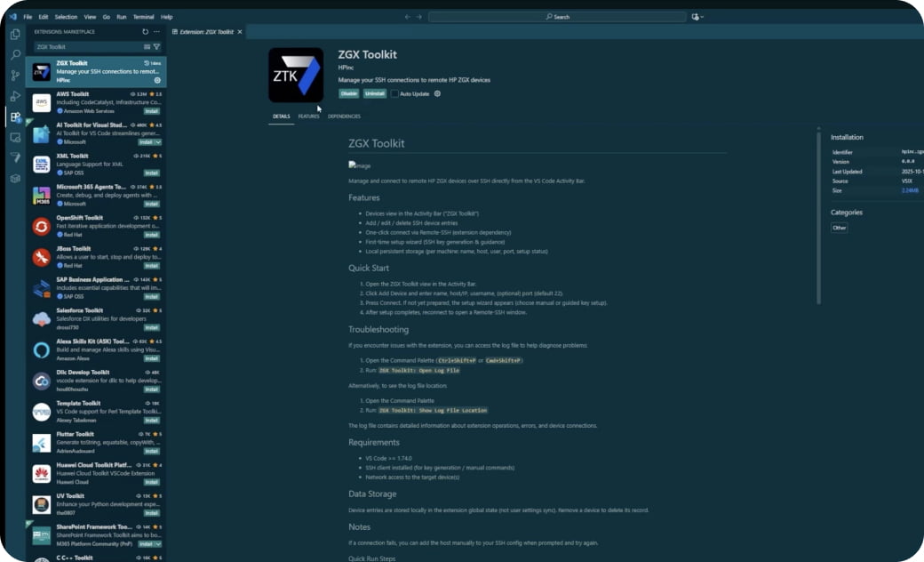Image resolution: width=924 pixels, height=562 pixels.
Task: Go forward with the title bar arrow
Action: pos(419,17)
